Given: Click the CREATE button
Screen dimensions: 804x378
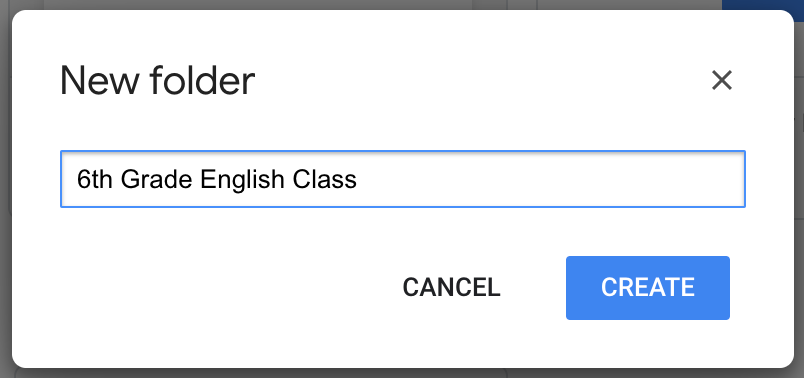Looking at the screenshot, I should click(648, 288).
